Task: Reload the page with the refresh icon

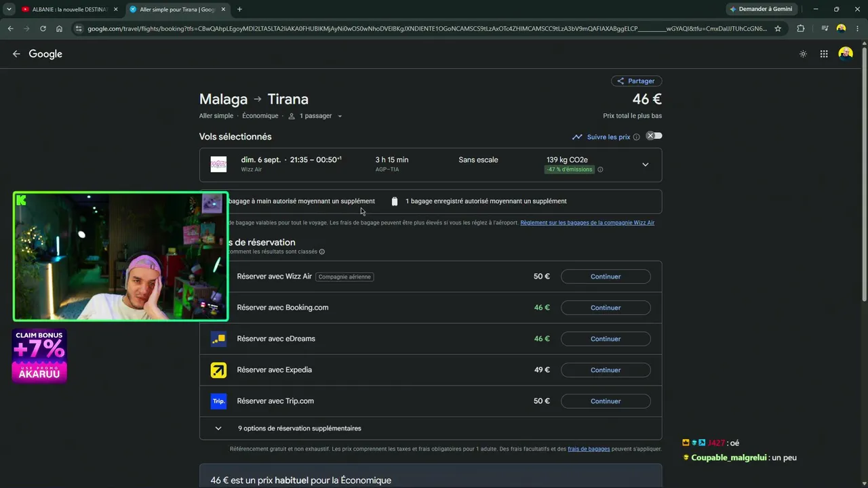Action: (43, 28)
